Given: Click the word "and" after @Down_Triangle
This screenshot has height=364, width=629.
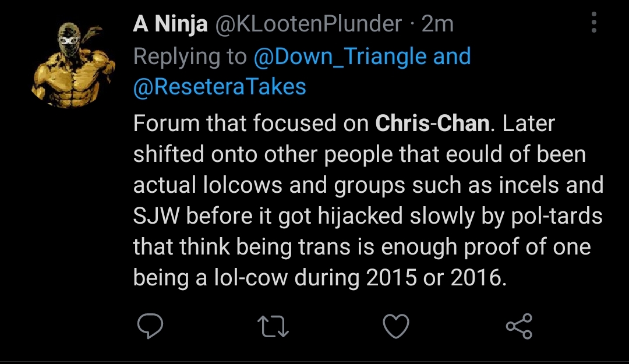Looking at the screenshot, I should [451, 56].
